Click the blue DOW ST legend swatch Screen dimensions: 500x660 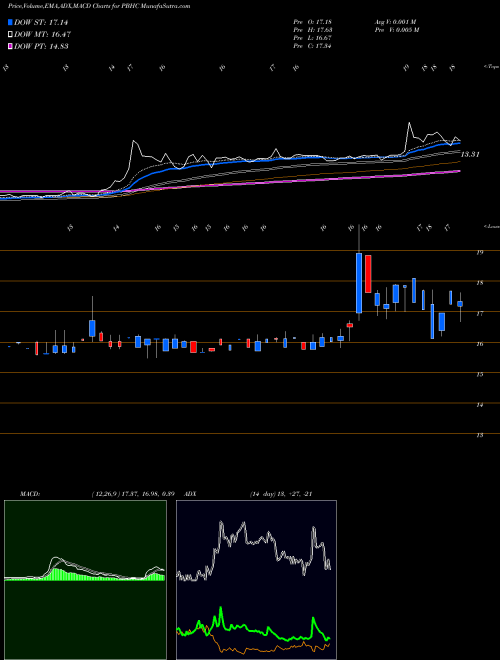pos(11,22)
